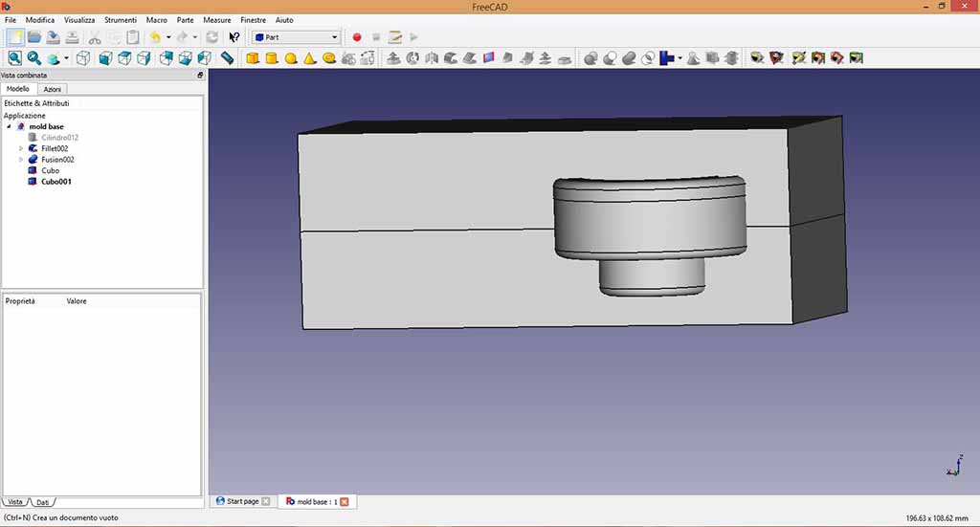980x527 pixels.
Task: Click the Boolean operation icon
Action: click(590, 58)
